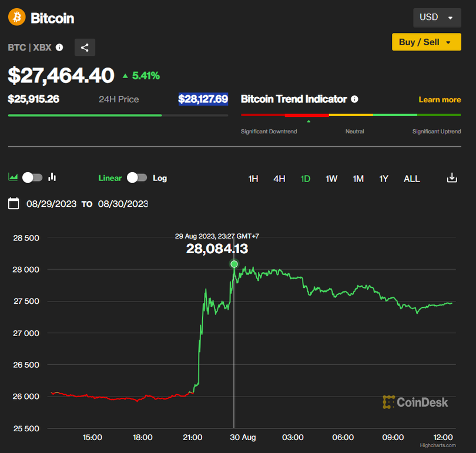This screenshot has width=476, height=453.
Task: Click the download chart icon
Action: [x=452, y=177]
